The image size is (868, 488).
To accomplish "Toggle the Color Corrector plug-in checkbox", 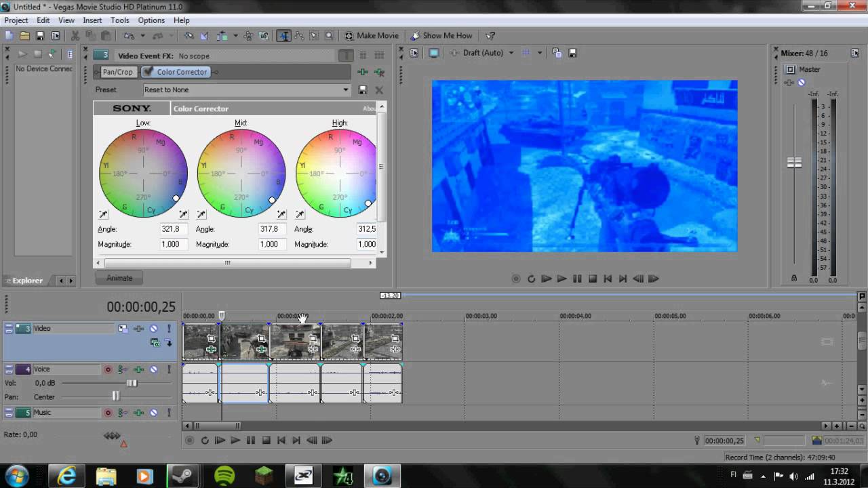I will coord(148,72).
